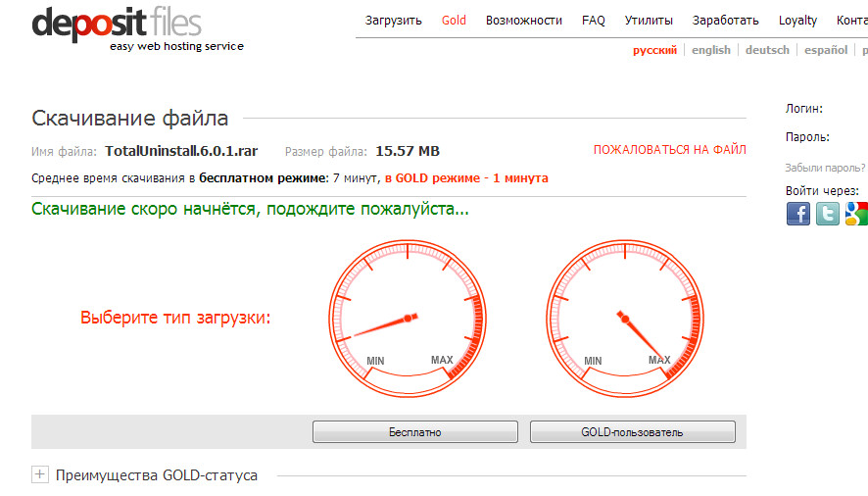Click the Бесплатно download button
The image size is (868, 496).
(415, 431)
